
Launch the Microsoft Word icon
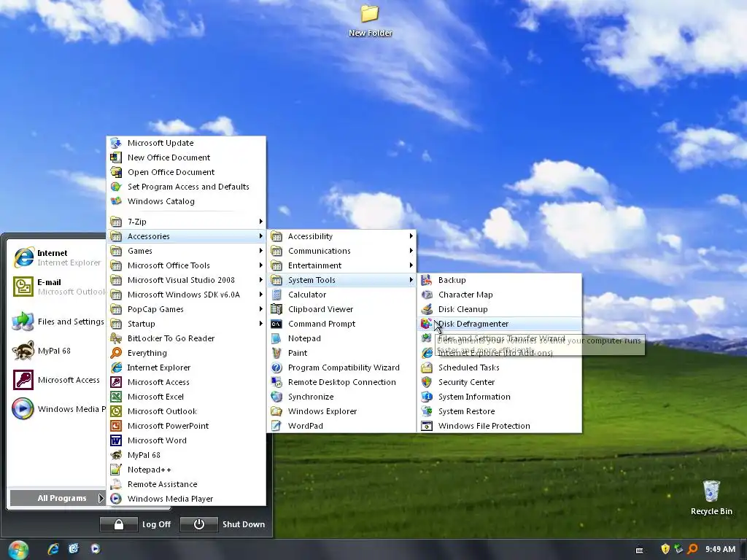pyautogui.click(x=116, y=440)
